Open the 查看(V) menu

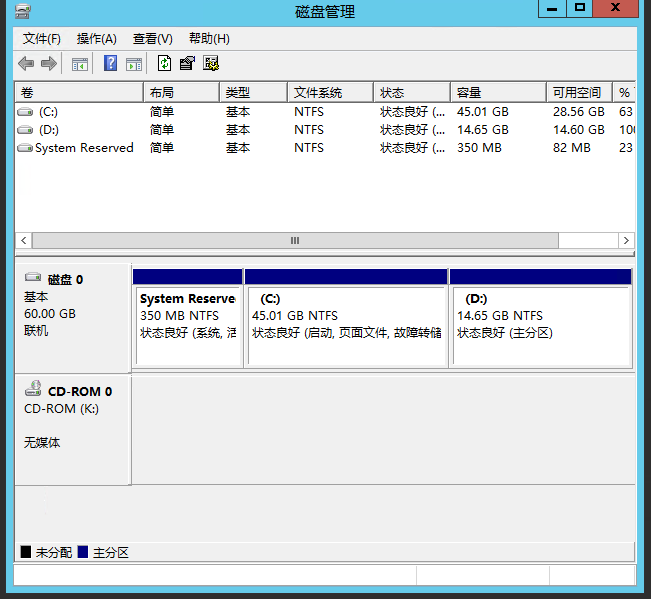click(152, 39)
